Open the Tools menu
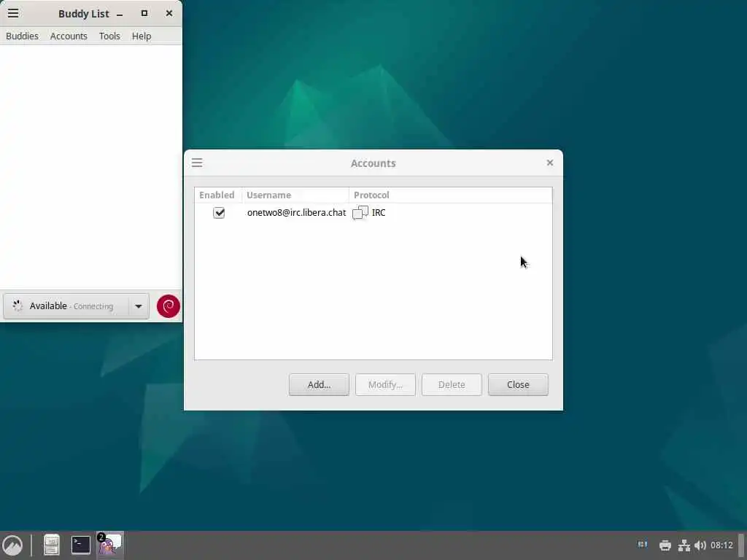 (x=109, y=36)
